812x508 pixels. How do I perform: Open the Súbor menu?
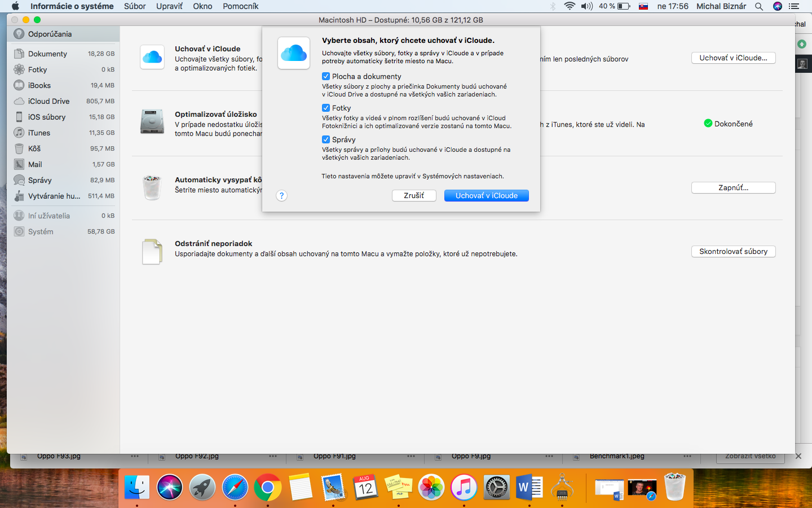[x=135, y=6]
